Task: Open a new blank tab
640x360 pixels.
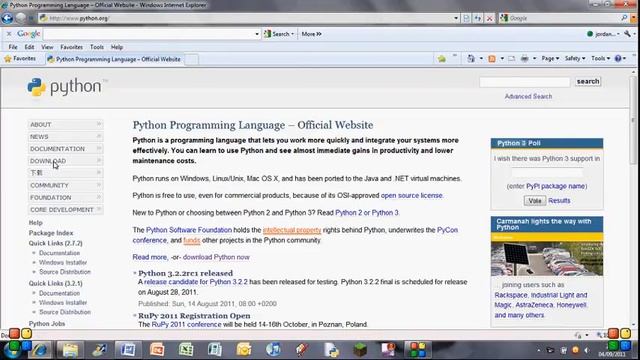Action: (x=192, y=59)
